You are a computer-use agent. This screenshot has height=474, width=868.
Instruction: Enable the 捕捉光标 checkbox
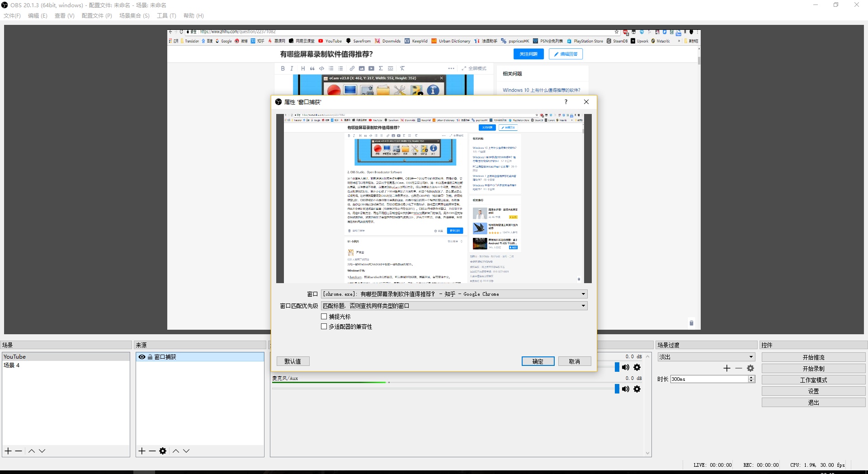tap(324, 317)
